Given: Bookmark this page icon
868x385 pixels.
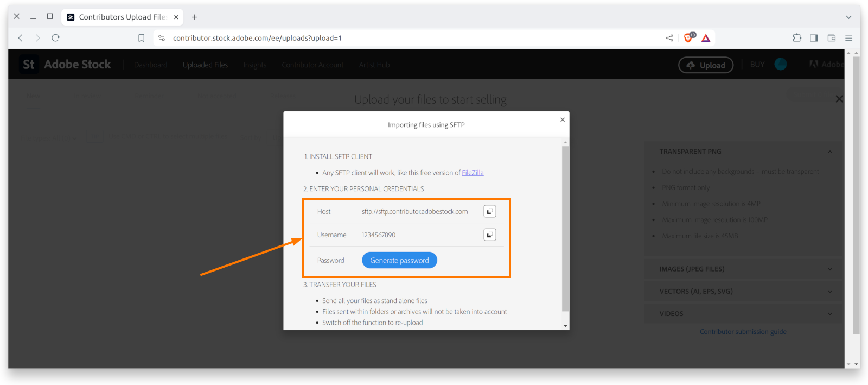Looking at the screenshot, I should click(141, 38).
